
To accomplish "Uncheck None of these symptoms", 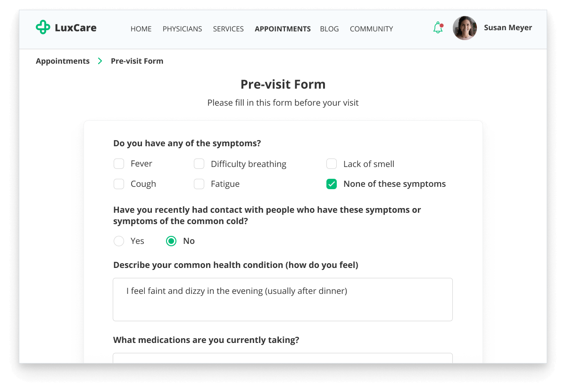I will [332, 184].
